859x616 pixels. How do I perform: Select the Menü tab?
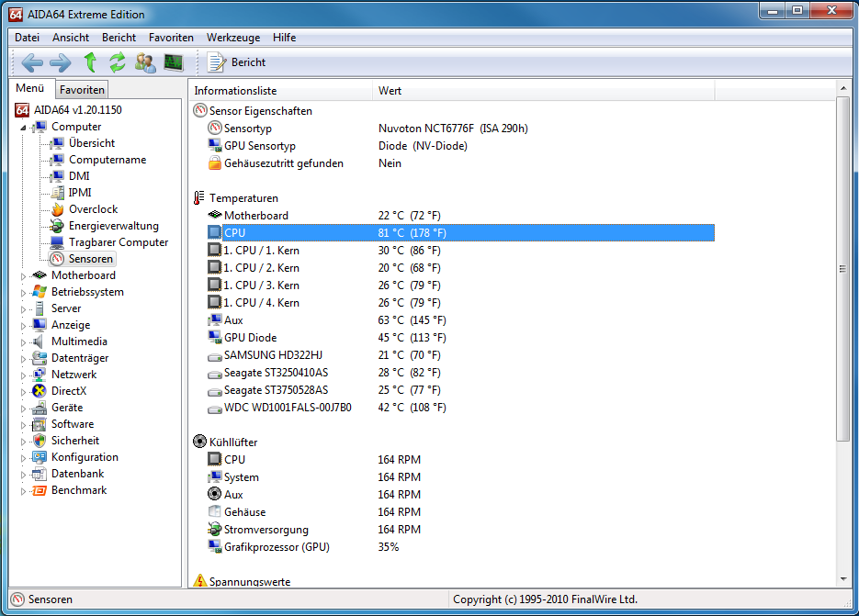point(30,87)
